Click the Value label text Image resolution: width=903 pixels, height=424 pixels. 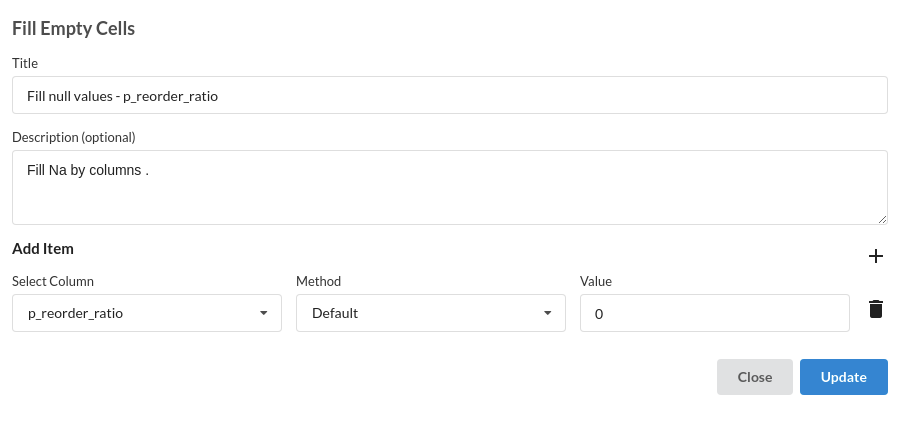pos(595,281)
